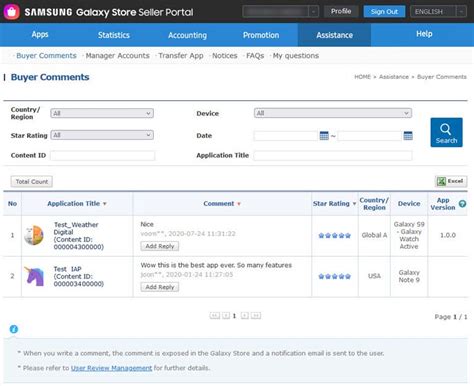The image size is (474, 386).
Task: Focus the Application Title input field
Action: (x=333, y=155)
